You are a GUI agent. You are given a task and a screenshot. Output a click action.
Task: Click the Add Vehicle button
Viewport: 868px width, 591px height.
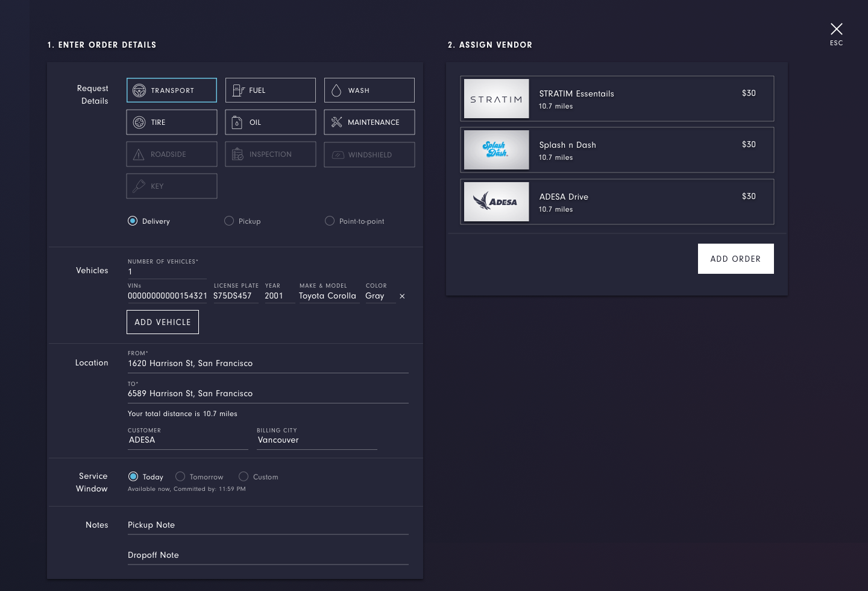coord(163,322)
